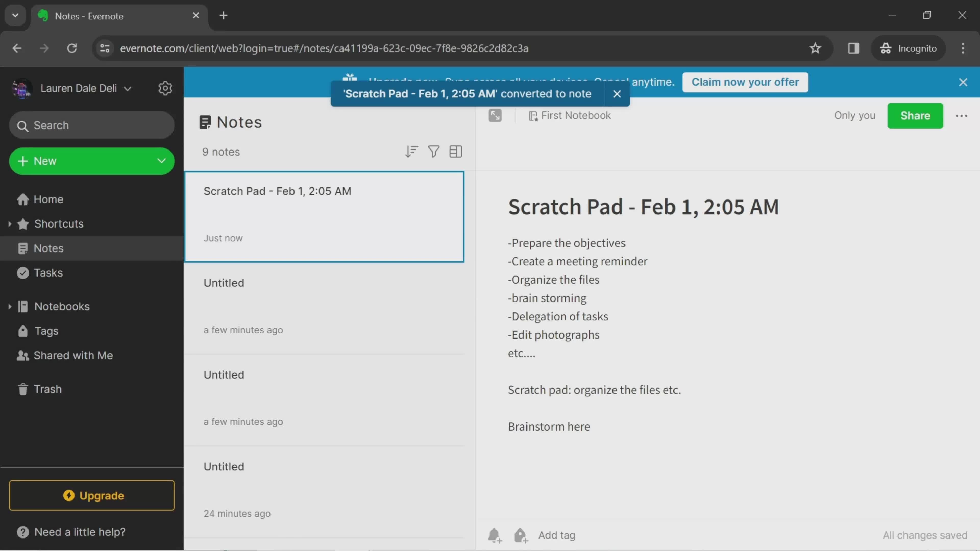Expand the Lauren Dale Deli account dropdown

(127, 88)
